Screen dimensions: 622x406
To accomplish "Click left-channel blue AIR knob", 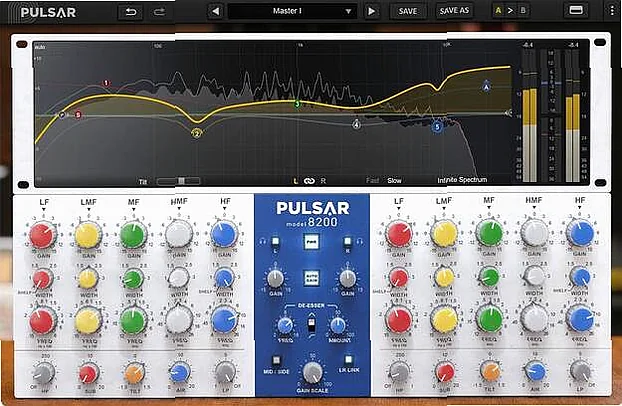I will pos(179,372).
